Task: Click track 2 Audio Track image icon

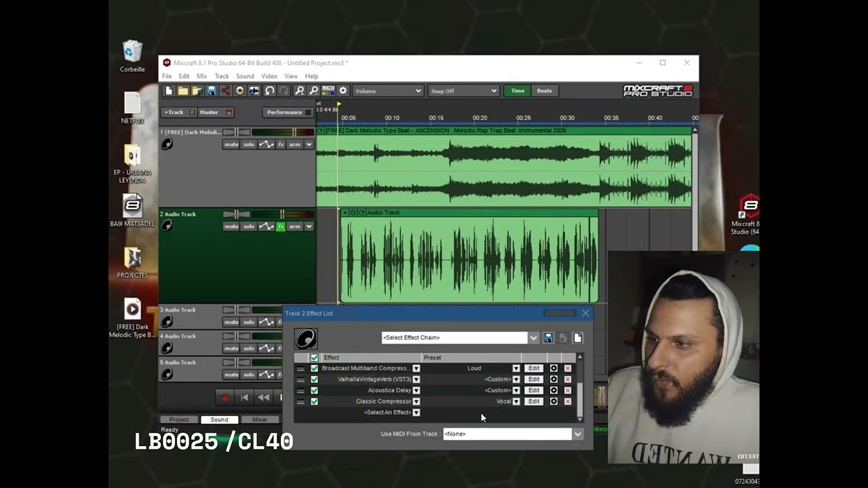Action: pyautogui.click(x=167, y=226)
